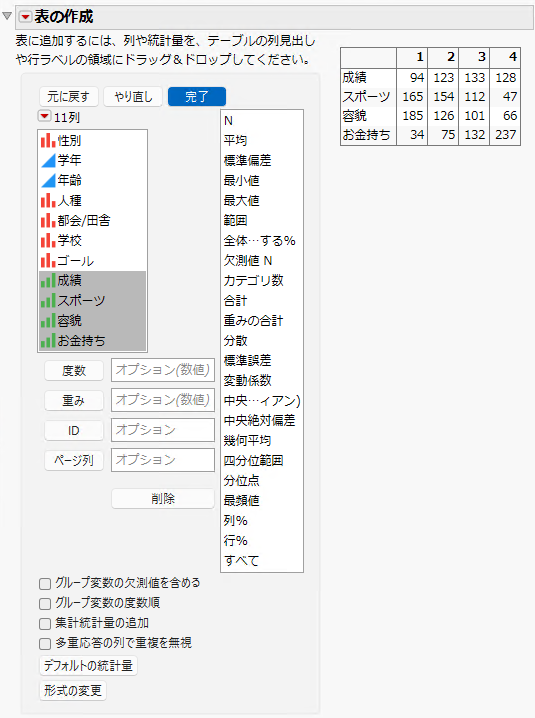
Task: Select the nominal icon next to 学校
Action: [x=48, y=240]
